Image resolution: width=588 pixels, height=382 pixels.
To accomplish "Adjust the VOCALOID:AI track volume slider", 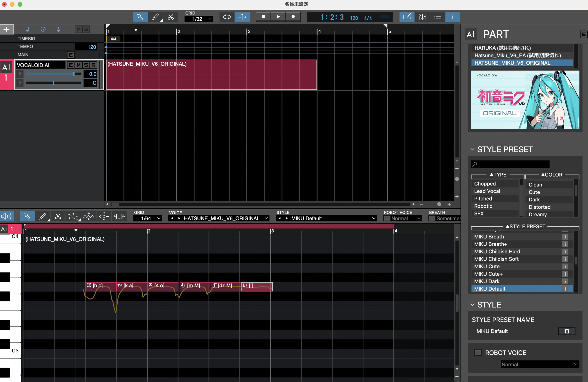I will click(x=53, y=74).
